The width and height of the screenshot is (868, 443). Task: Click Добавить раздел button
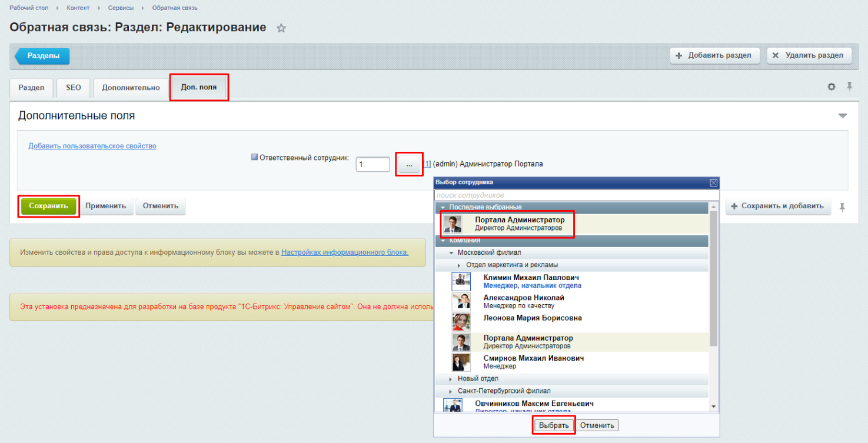[714, 55]
